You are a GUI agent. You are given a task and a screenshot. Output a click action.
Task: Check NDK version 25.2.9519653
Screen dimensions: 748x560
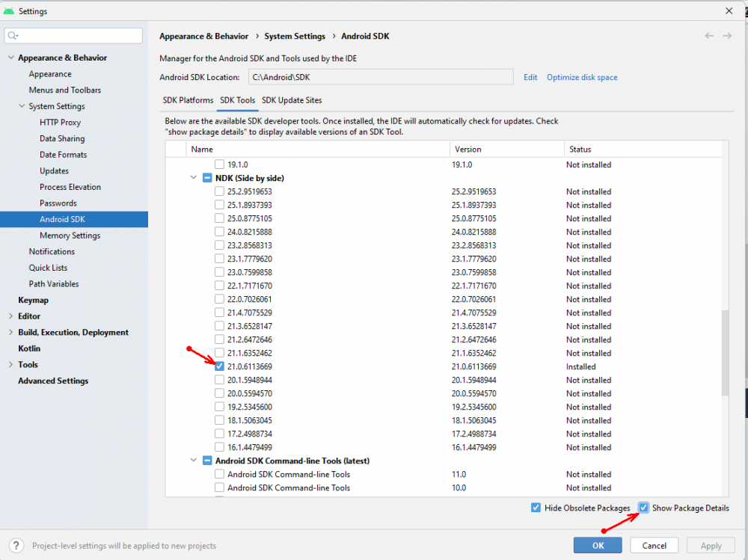(219, 191)
